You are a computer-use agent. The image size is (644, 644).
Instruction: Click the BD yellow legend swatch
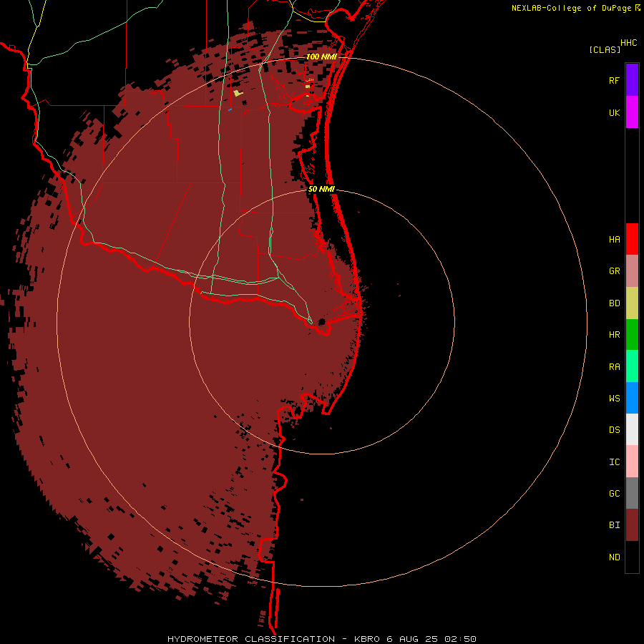point(632,303)
